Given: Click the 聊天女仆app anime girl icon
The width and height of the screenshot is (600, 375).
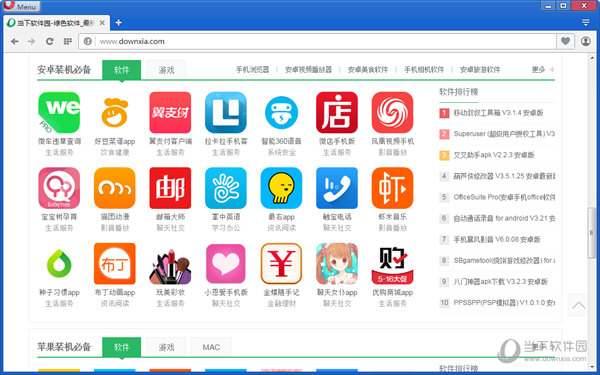Looking at the screenshot, I should 337,264.
